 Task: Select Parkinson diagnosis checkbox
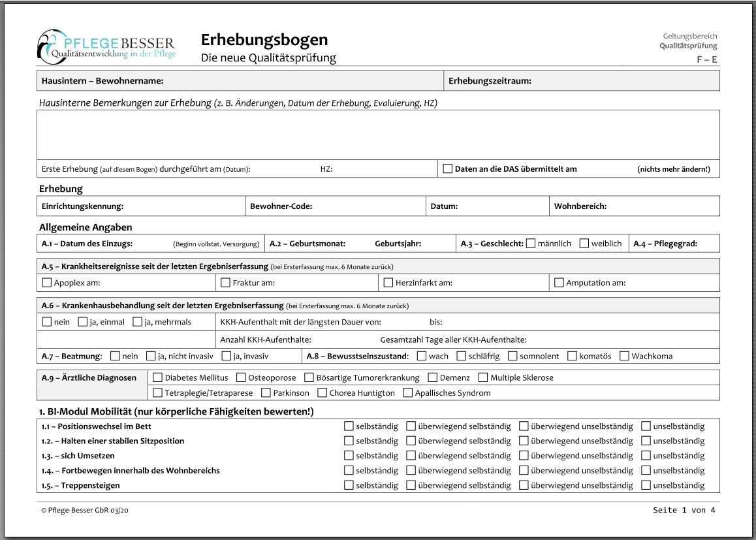266,393
